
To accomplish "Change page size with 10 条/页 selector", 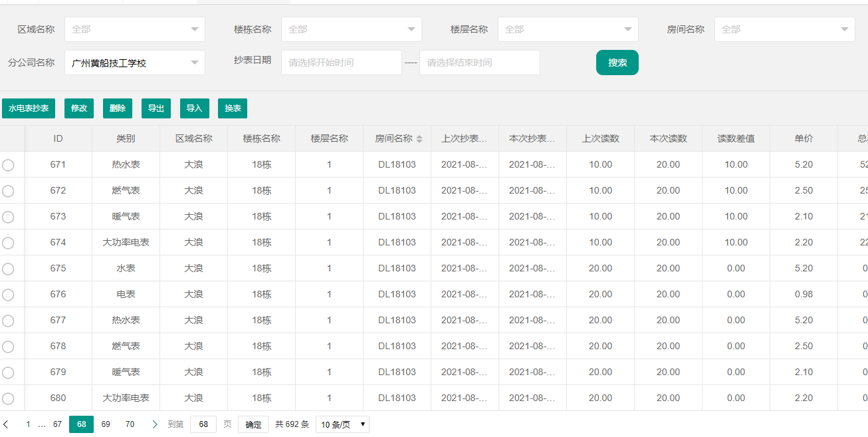I will [x=342, y=424].
